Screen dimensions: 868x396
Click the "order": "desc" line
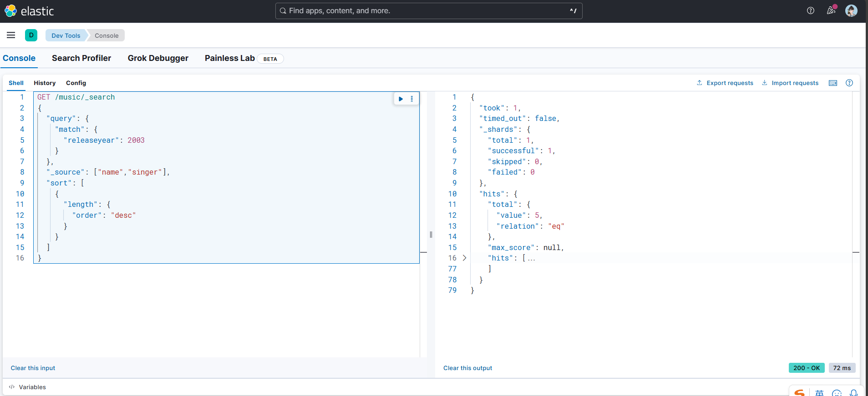pyautogui.click(x=104, y=215)
